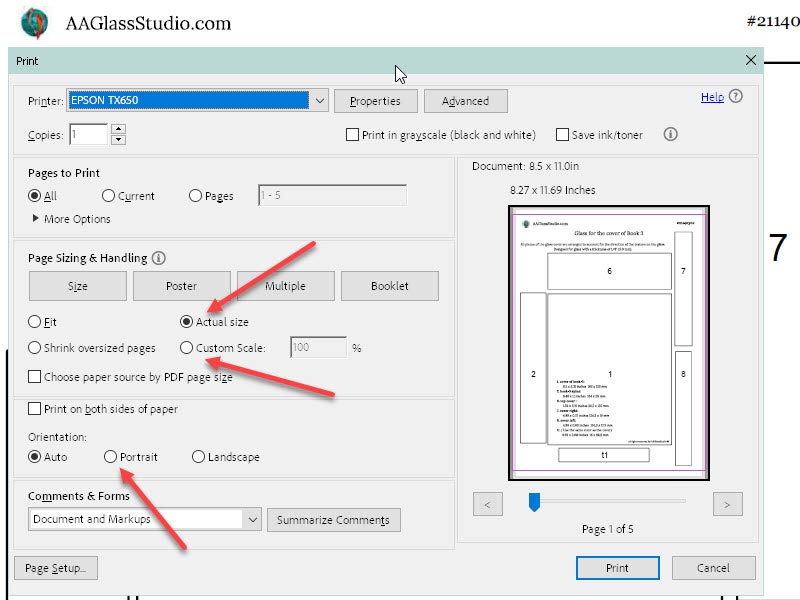Switch to Poster sizing mode

tap(181, 286)
